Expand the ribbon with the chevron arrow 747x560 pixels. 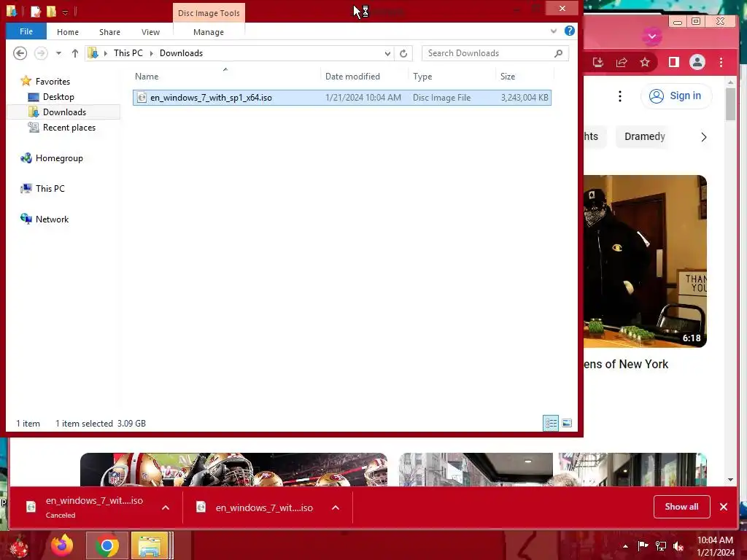(x=554, y=31)
